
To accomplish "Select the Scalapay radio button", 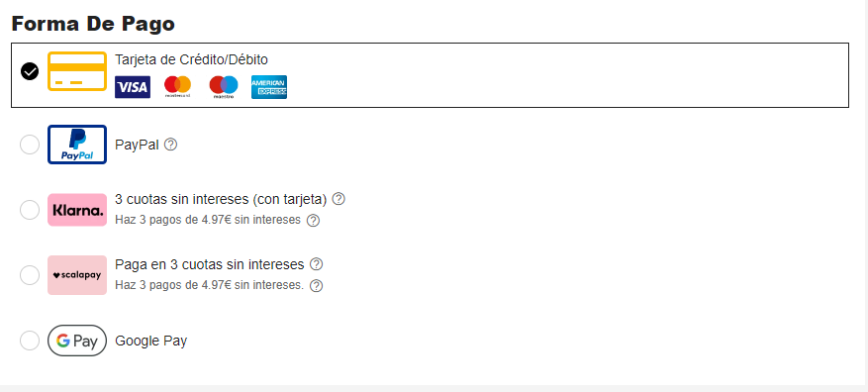I will pos(30,275).
